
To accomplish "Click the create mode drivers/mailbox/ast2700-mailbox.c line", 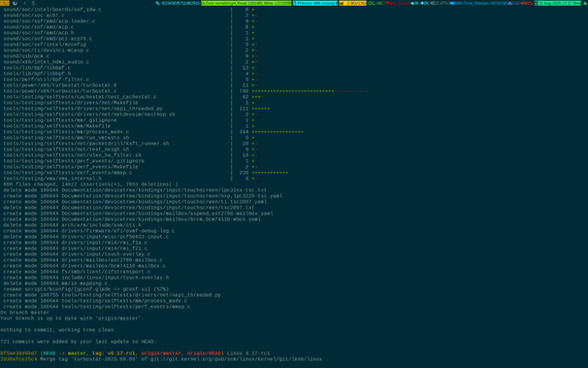I will coord(82,260).
